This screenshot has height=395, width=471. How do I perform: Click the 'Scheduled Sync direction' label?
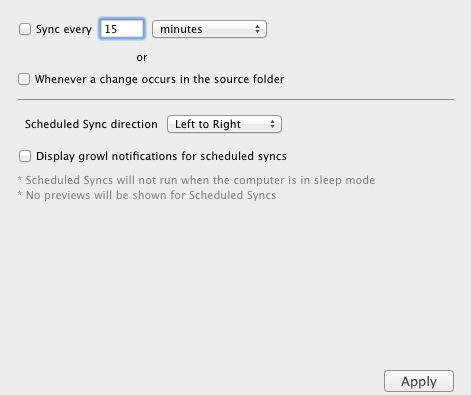[x=91, y=124]
